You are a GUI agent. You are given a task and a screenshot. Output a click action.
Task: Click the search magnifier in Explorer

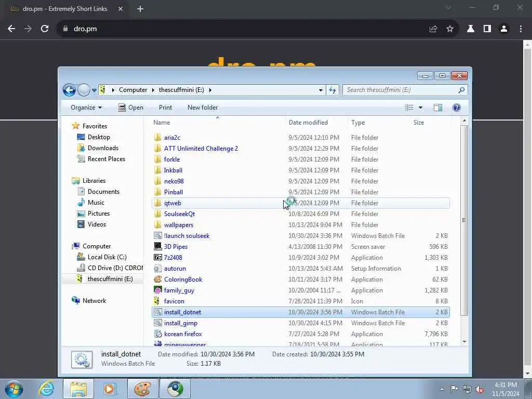[461, 90]
